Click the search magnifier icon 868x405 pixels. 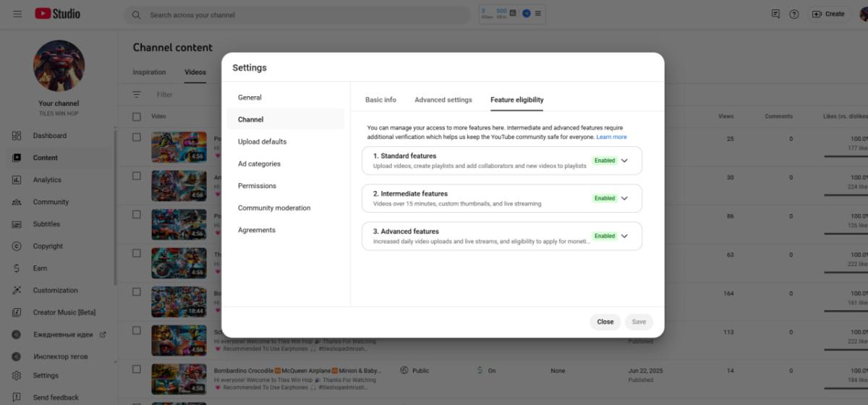click(136, 14)
